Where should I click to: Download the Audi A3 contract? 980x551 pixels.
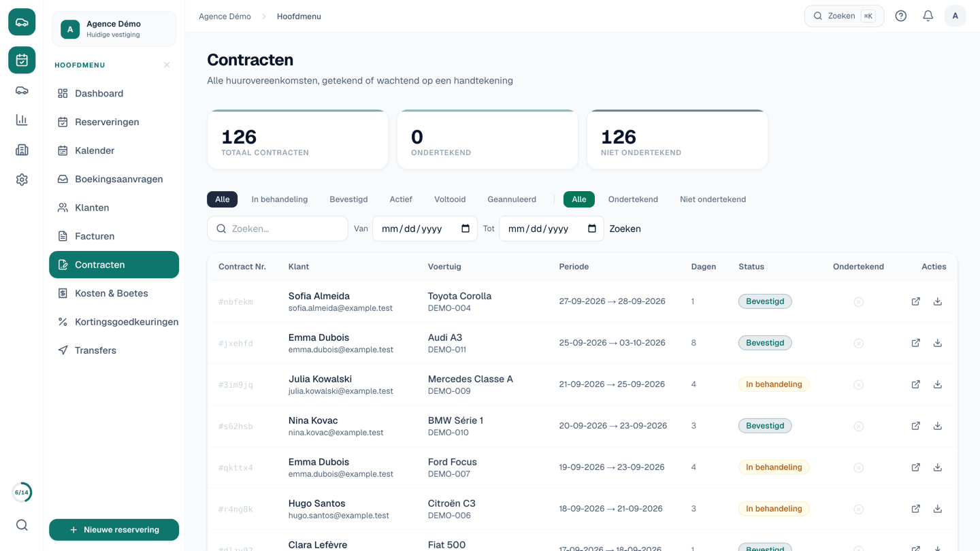click(937, 343)
